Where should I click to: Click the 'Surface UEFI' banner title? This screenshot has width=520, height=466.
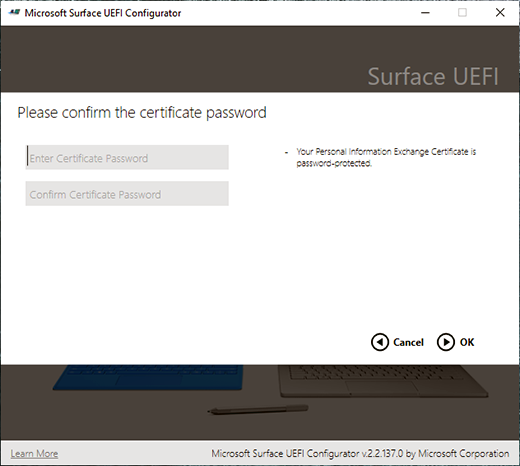coord(433,76)
